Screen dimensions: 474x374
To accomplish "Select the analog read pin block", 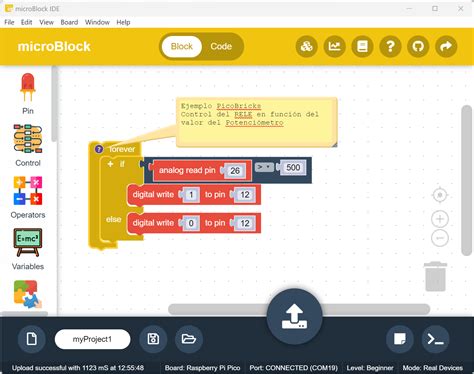I will pos(187,170).
